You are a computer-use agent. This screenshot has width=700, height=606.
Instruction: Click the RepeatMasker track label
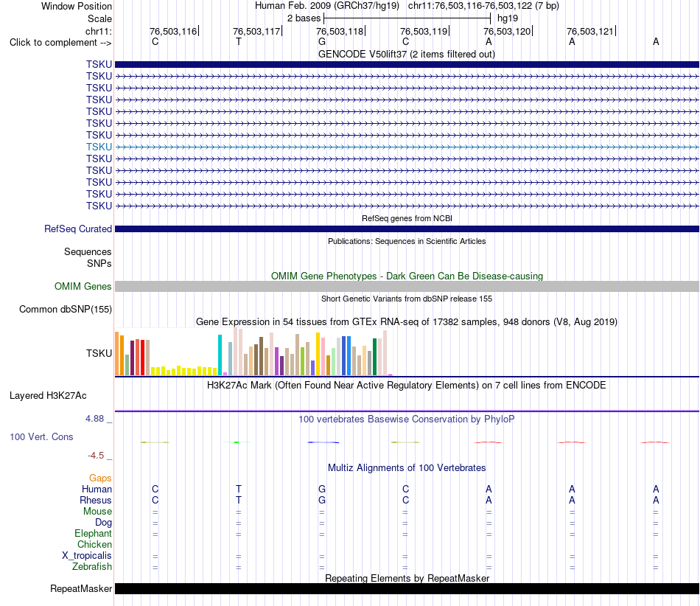pos(81,588)
